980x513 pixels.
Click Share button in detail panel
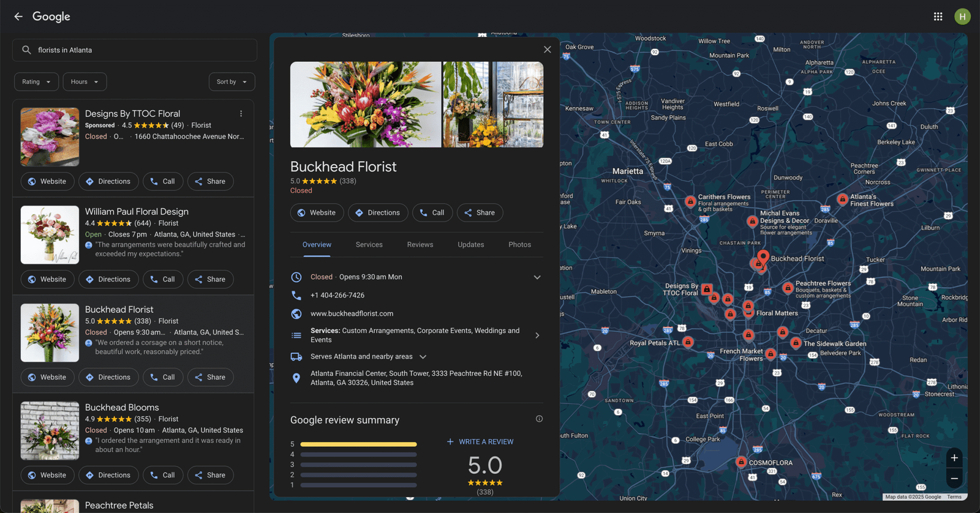click(x=480, y=212)
